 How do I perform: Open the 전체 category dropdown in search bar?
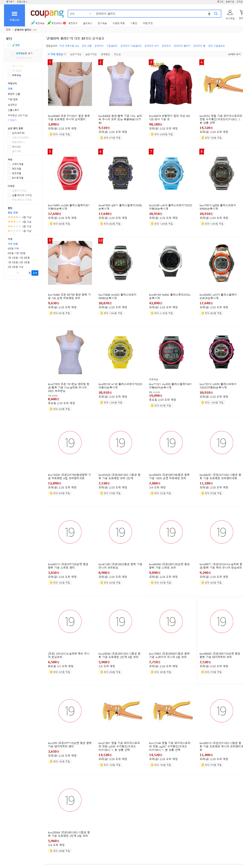[x=80, y=14]
